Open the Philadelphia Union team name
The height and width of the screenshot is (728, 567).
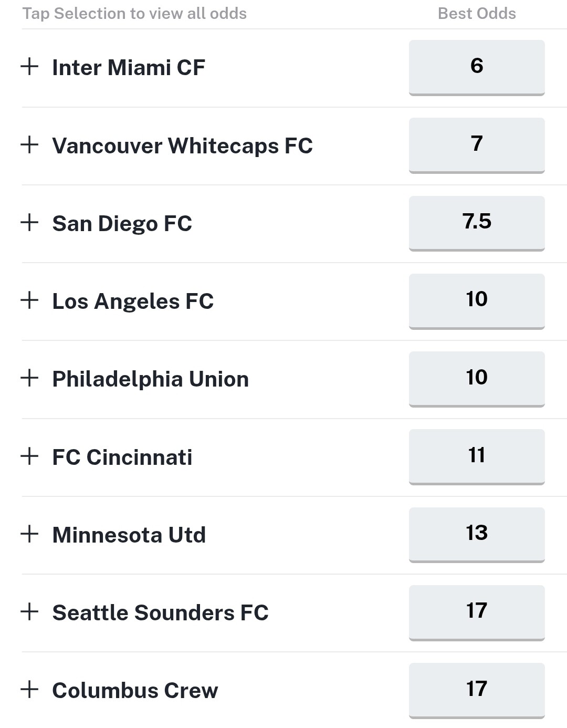pos(150,379)
